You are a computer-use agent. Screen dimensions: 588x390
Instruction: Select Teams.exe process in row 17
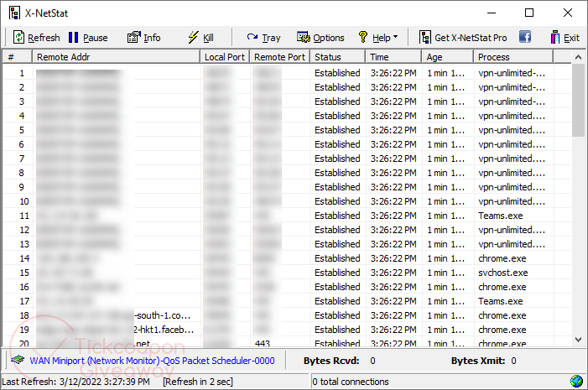500,301
